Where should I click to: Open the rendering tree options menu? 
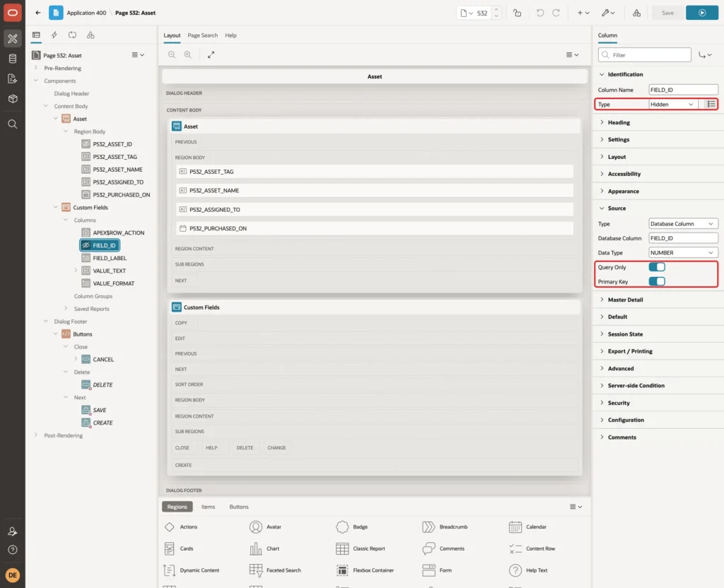pyautogui.click(x=138, y=55)
